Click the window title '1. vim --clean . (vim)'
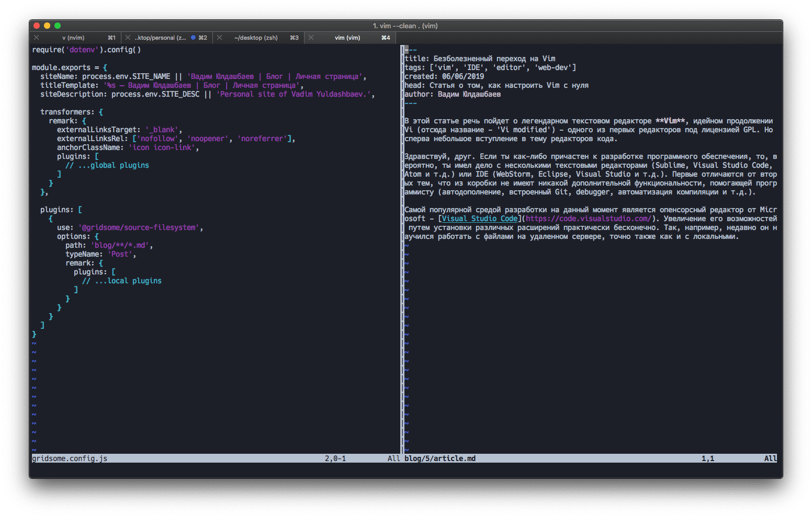The width and height of the screenshot is (812, 517). point(405,26)
